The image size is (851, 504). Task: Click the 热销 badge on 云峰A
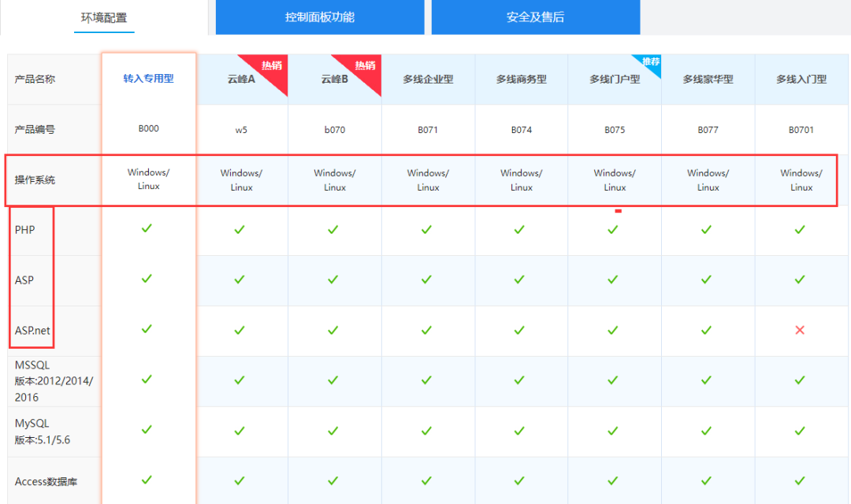point(272,65)
